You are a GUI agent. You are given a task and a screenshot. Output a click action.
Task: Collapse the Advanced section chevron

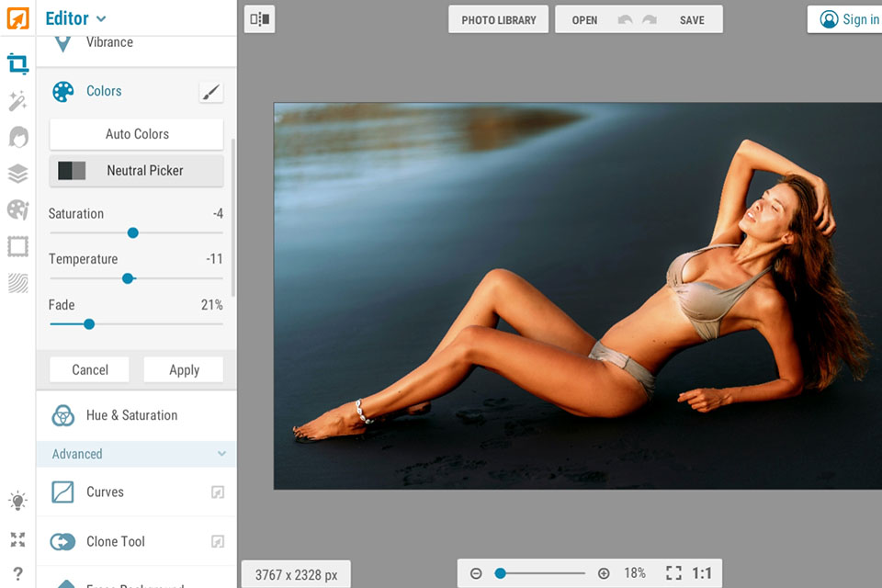(x=221, y=454)
